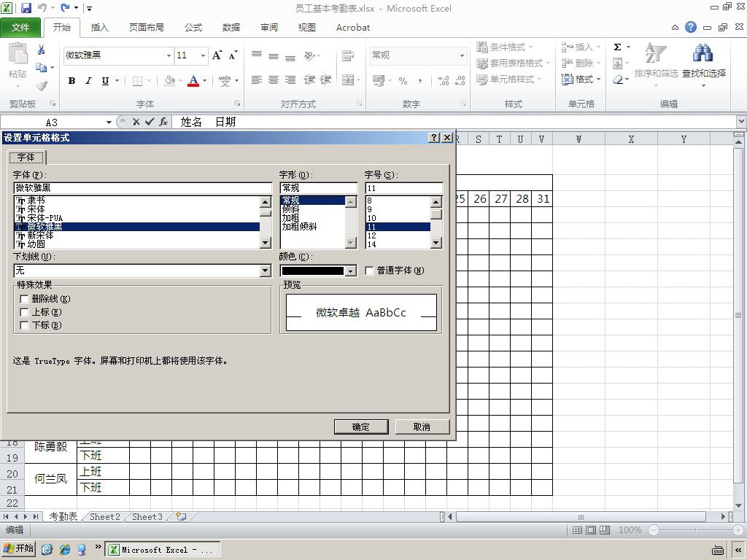
Task: Click the OK button in Format Cells dialog
Action: pos(361,427)
